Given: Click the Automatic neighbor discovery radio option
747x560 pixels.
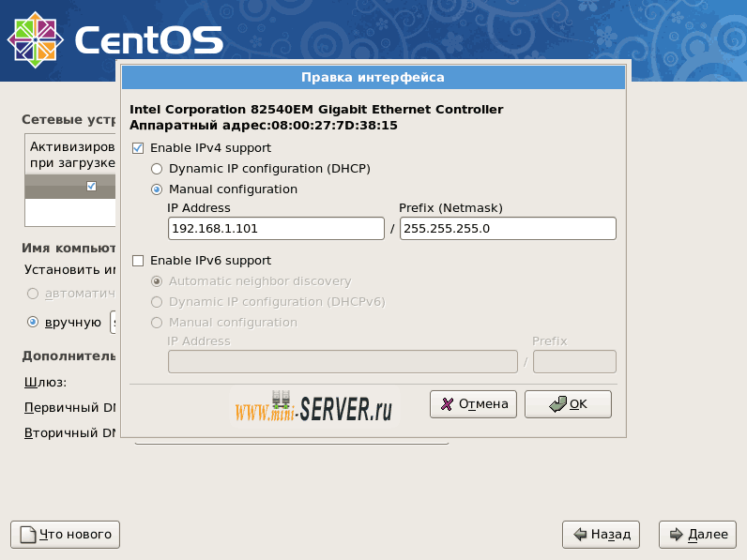Looking at the screenshot, I should point(157,281).
